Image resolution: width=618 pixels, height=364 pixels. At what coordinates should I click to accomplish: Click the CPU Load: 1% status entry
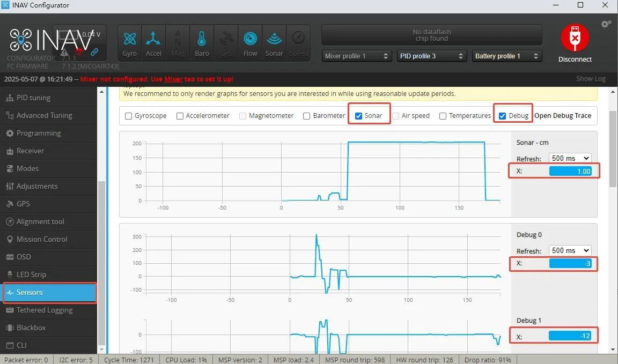[x=186, y=360]
